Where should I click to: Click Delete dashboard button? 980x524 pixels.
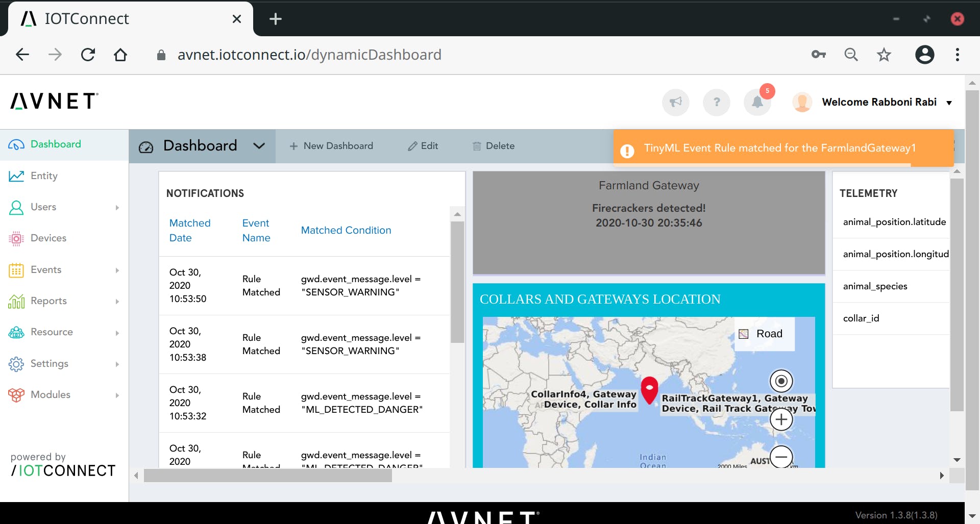point(494,146)
